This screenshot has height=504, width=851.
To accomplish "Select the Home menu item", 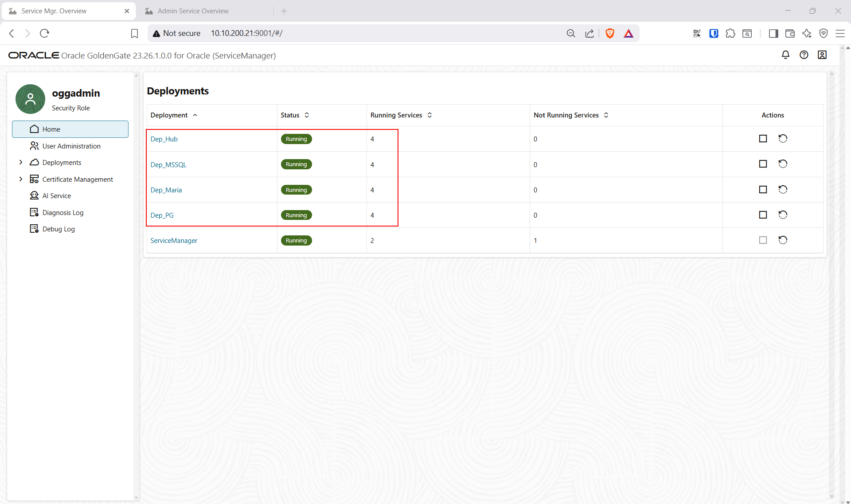I will (70, 129).
